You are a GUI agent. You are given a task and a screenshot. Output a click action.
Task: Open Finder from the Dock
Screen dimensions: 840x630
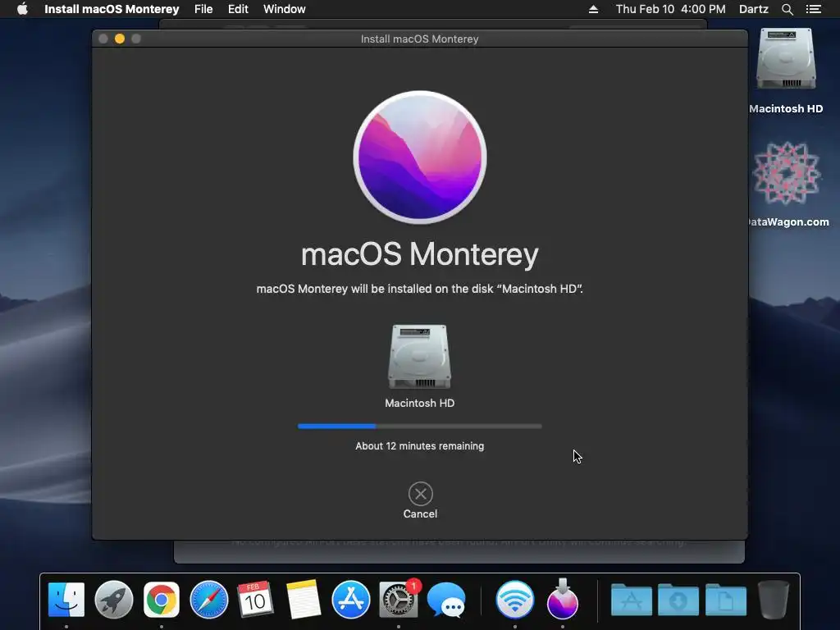click(66, 600)
